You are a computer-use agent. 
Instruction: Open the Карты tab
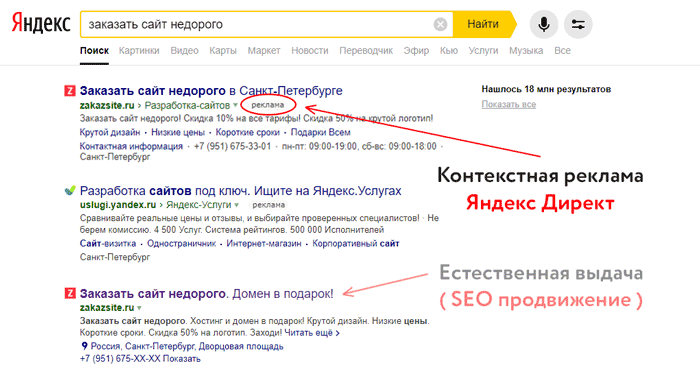(223, 50)
